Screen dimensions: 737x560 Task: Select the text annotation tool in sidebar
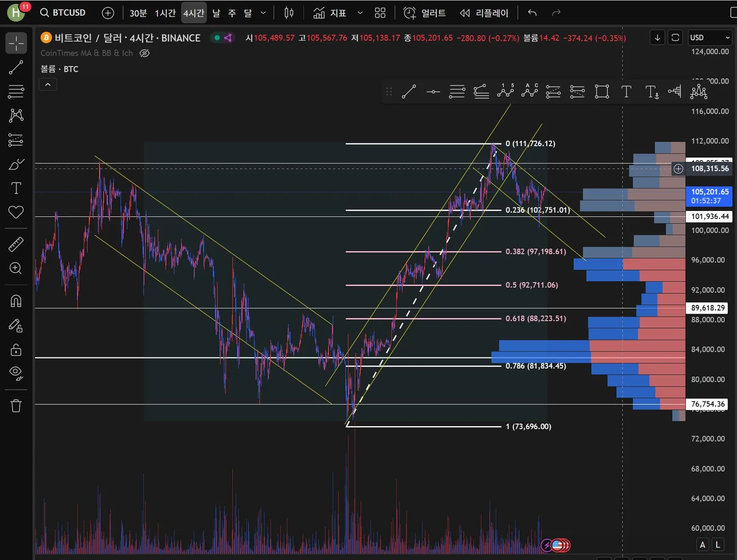[16, 188]
